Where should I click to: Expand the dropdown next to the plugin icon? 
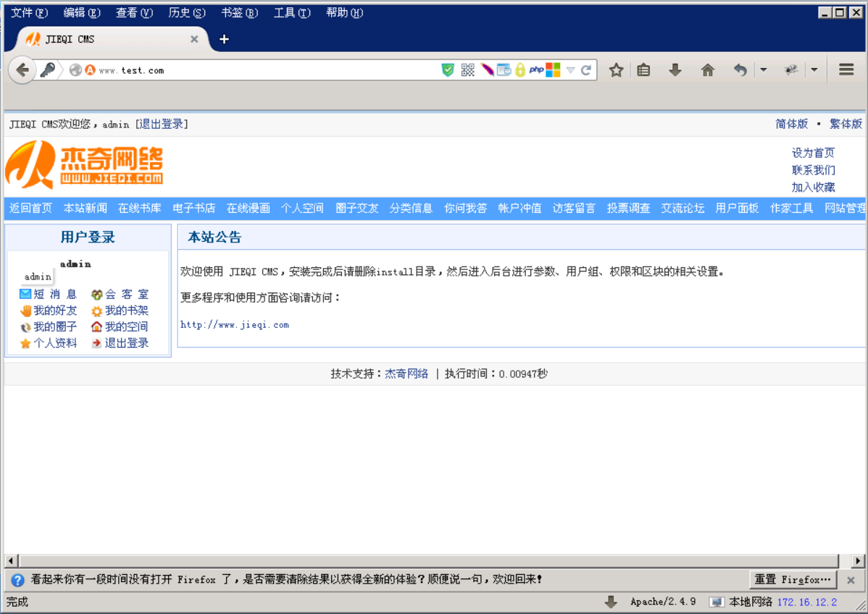pos(814,70)
